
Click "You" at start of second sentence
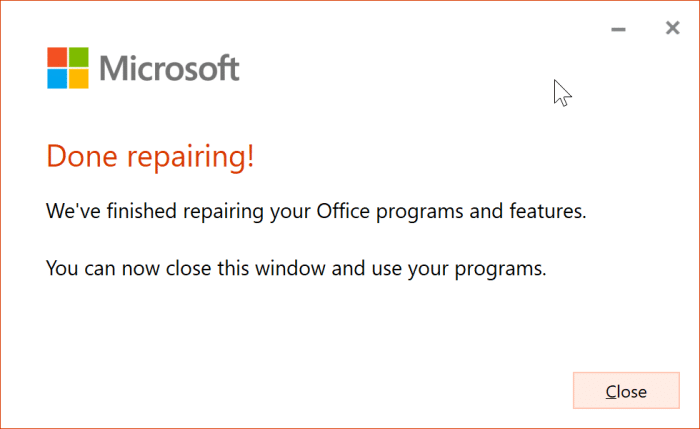tap(62, 269)
